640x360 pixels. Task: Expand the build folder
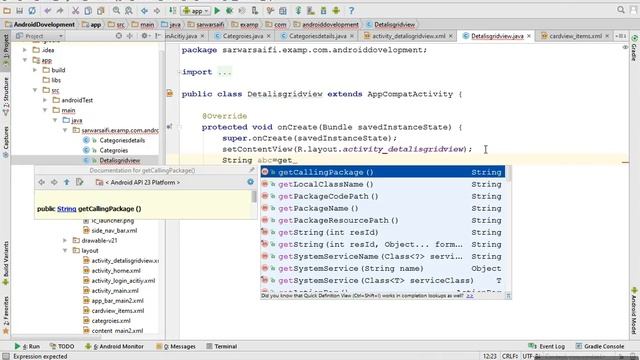(x=35, y=70)
